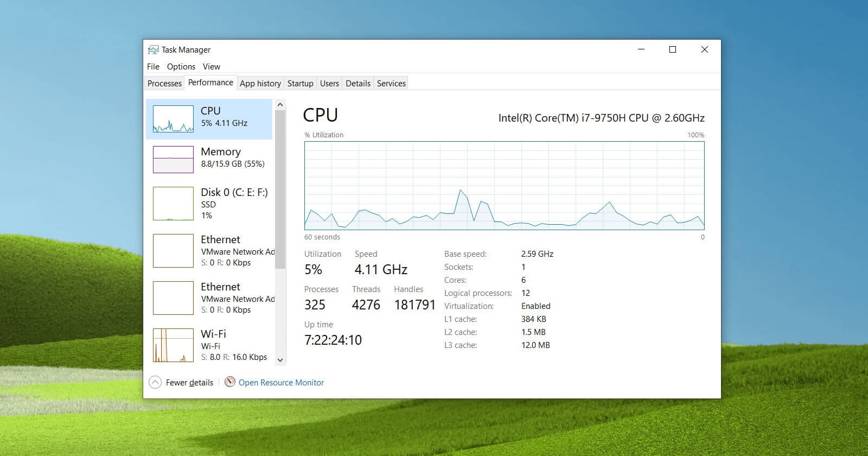Click the 60 seconds graph label
868x456 pixels.
[322, 237]
